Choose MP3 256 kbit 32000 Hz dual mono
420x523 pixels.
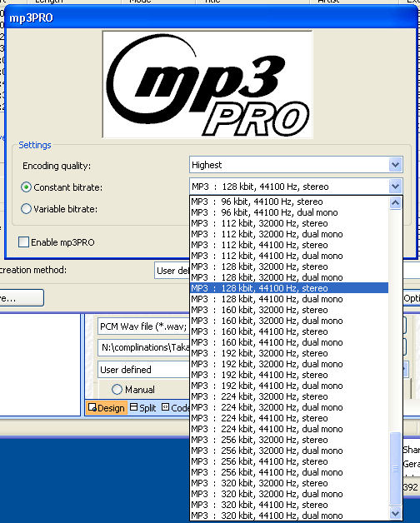(x=289, y=451)
